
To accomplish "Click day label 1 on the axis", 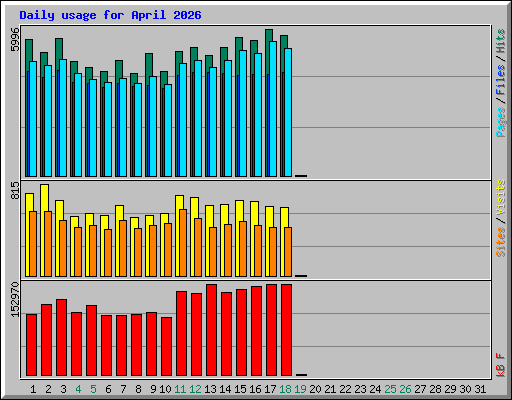I will click(x=33, y=389).
